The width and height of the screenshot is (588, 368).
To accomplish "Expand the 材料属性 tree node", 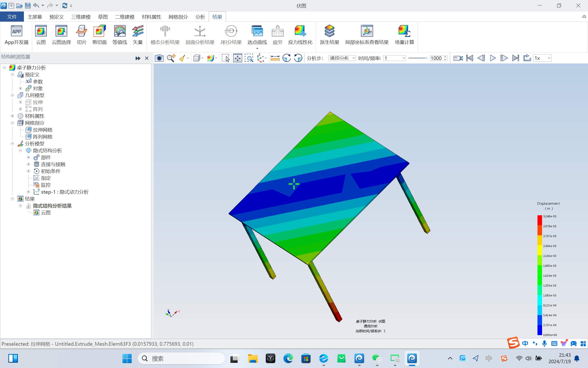I will click(x=12, y=116).
